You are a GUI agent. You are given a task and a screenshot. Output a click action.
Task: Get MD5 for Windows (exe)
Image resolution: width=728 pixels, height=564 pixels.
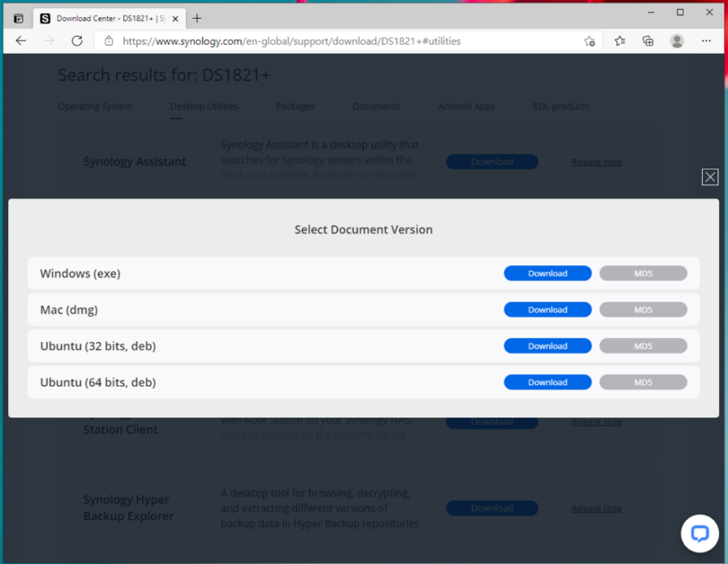[x=643, y=273]
